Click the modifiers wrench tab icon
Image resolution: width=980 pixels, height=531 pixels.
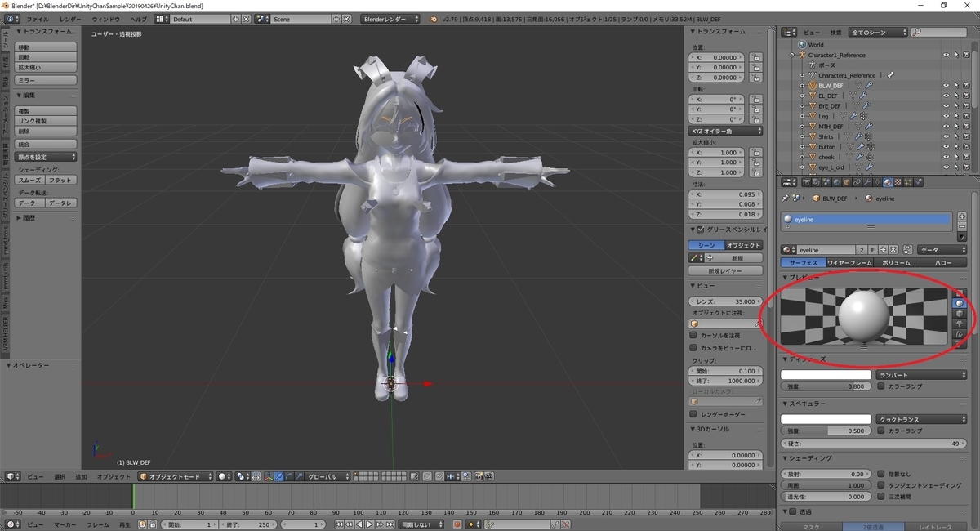click(x=867, y=182)
